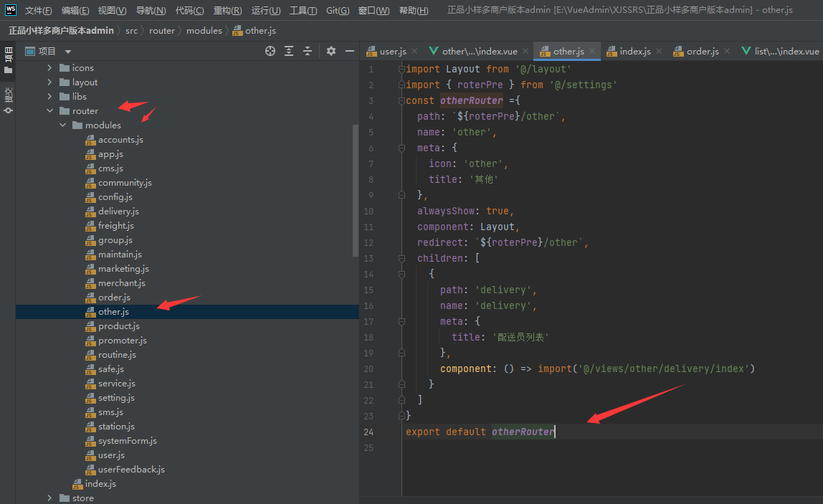Collapse the modules folder
Image resolution: width=823 pixels, height=504 pixels.
[x=62, y=125]
